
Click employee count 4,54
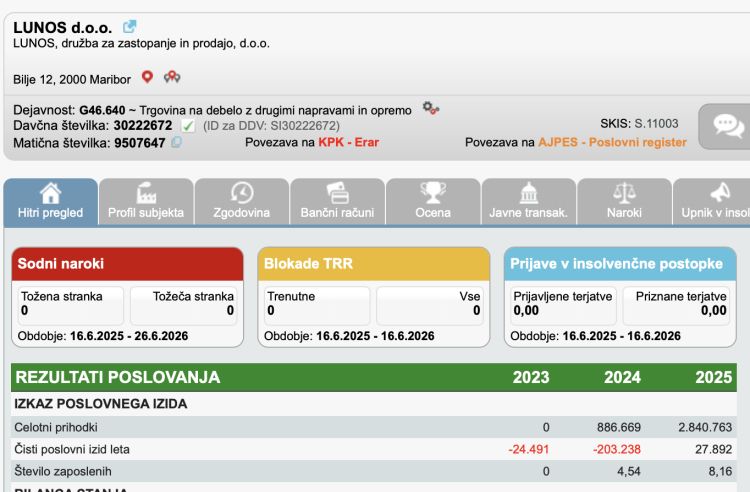tap(629, 471)
